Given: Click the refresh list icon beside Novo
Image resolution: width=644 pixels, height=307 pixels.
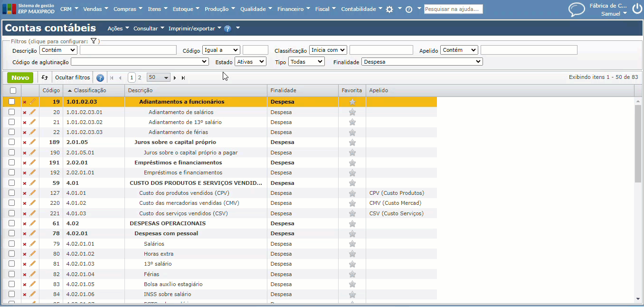Looking at the screenshot, I should [45, 77].
